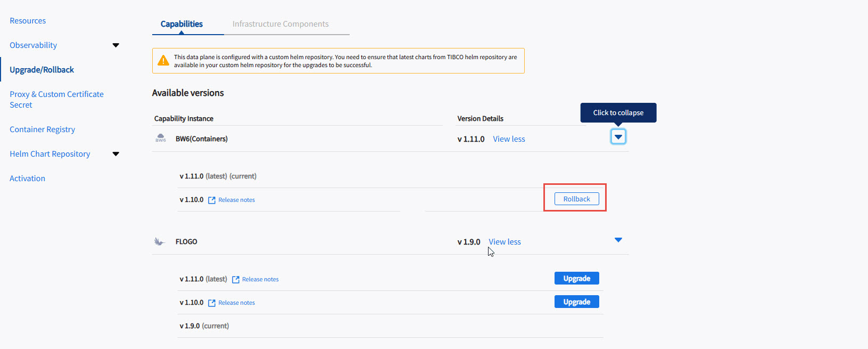Expand the Observability sidebar menu
This screenshot has height=349, width=868.
pyautogui.click(x=115, y=45)
